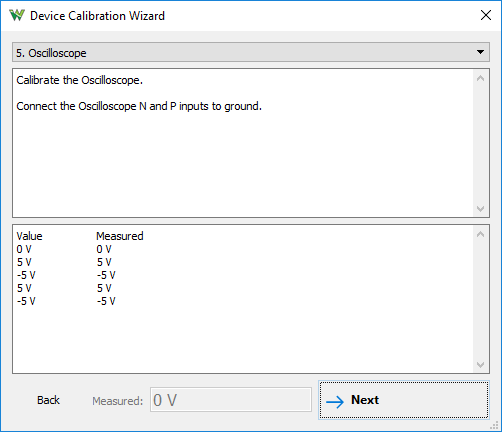
Task: Click the '0 V' entry in Measured column
Action: click(x=104, y=249)
